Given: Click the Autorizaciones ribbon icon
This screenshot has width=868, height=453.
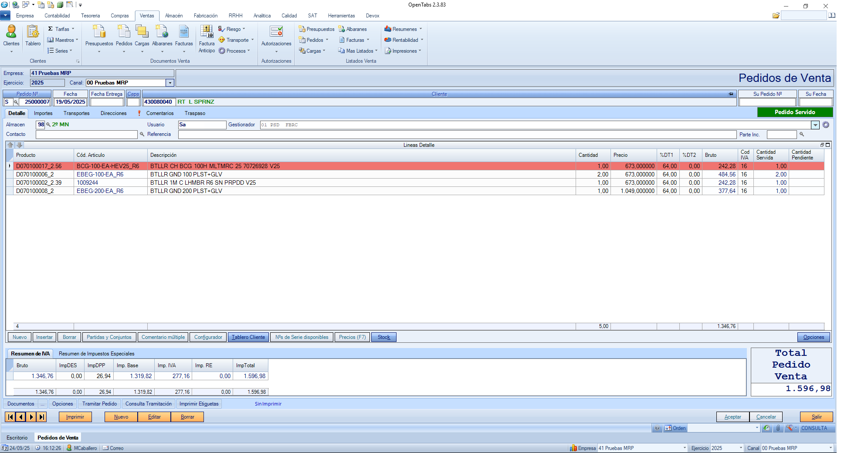Looking at the screenshot, I should pos(276,35).
